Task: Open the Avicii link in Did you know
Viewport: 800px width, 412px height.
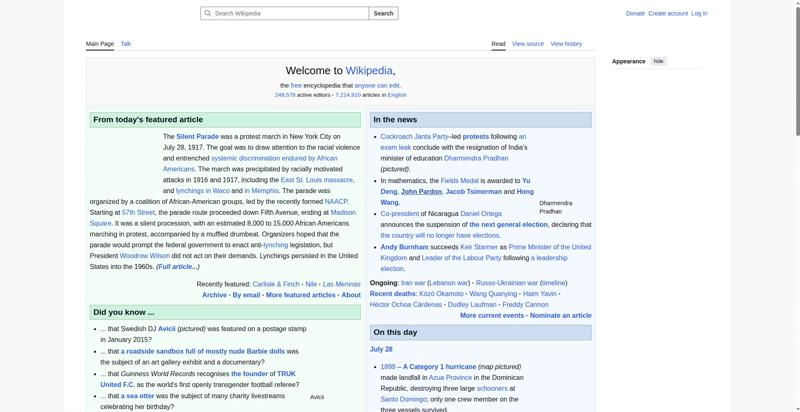Action: 166,329
